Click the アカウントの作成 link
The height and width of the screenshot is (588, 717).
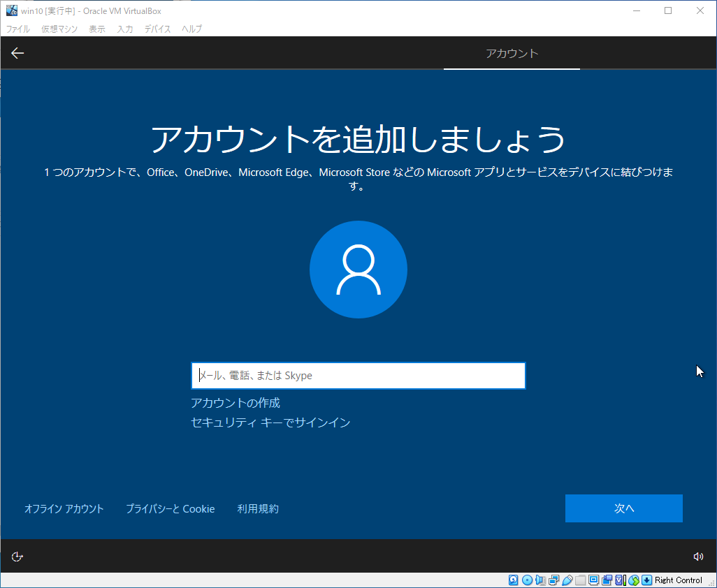coord(236,403)
